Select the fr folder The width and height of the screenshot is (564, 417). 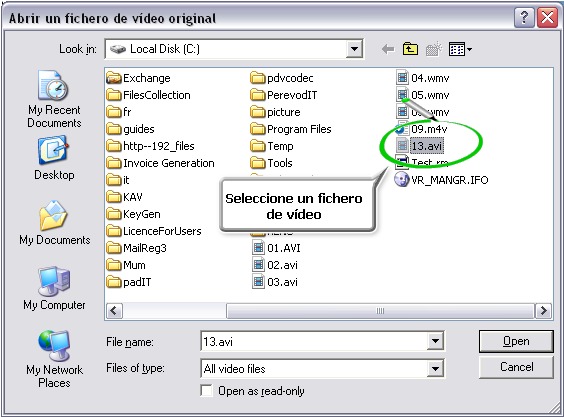(x=119, y=112)
